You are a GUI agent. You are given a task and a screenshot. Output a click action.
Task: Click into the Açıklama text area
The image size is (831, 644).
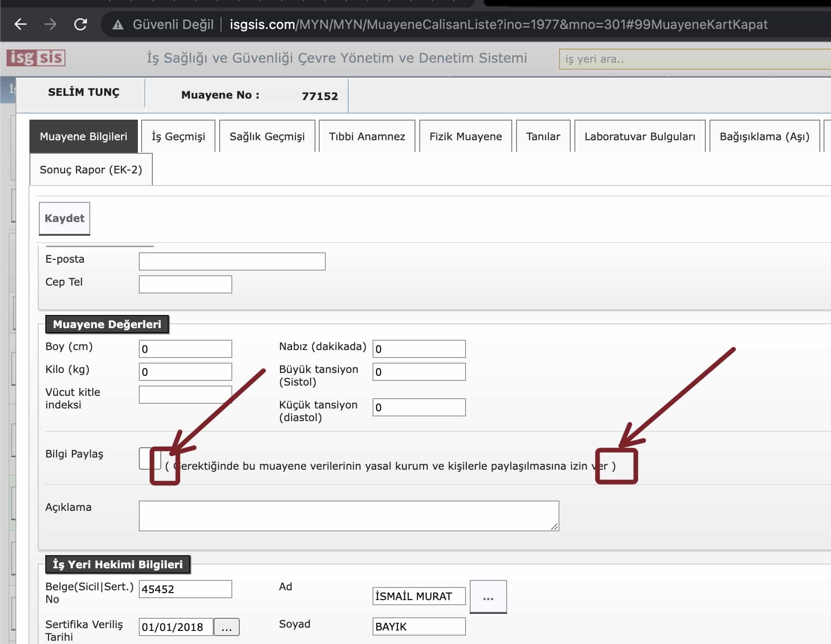[348, 516]
